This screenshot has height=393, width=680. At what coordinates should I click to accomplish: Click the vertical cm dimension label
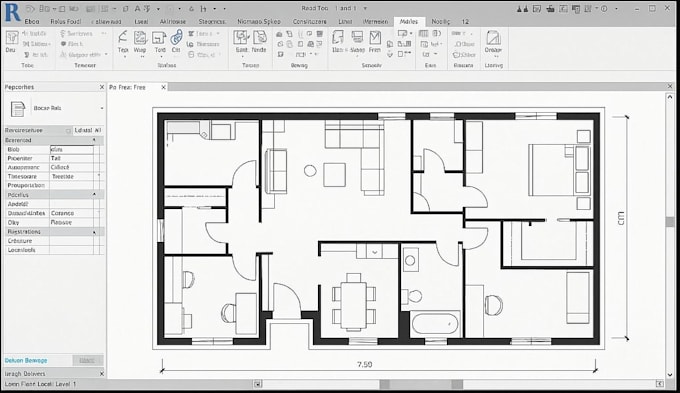(621, 218)
